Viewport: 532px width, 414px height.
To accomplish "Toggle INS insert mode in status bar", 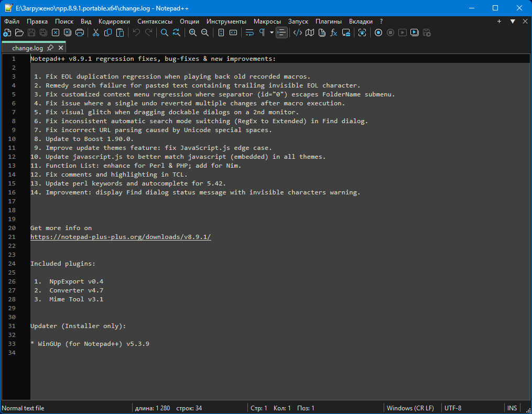I will coord(512,408).
